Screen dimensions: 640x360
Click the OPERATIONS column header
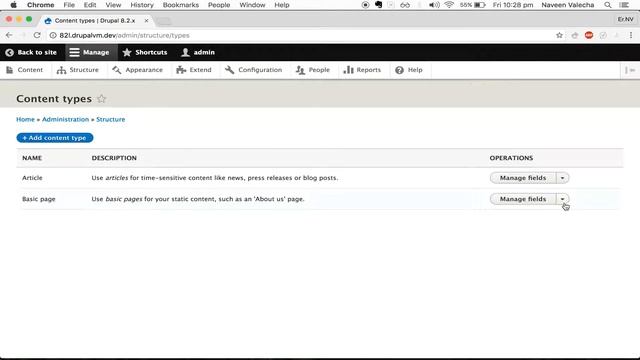511,158
